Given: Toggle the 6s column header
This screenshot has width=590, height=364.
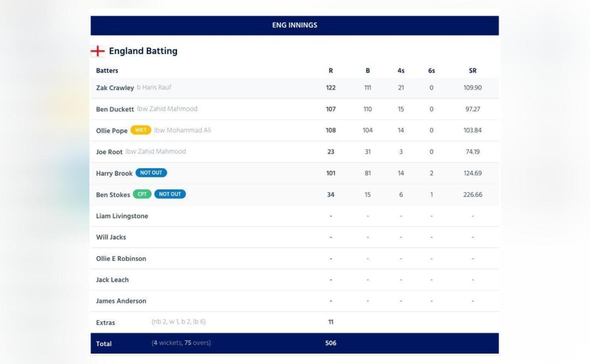Looking at the screenshot, I should 431,70.
